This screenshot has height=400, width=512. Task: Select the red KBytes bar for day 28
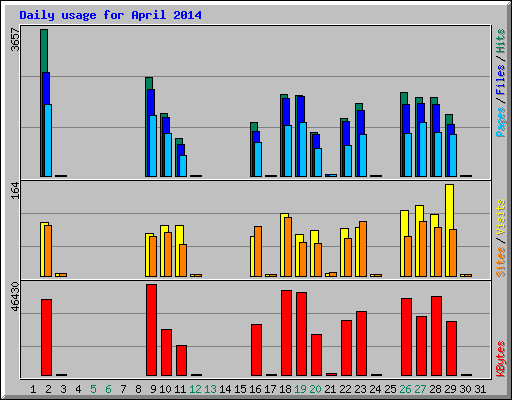[x=436, y=336]
